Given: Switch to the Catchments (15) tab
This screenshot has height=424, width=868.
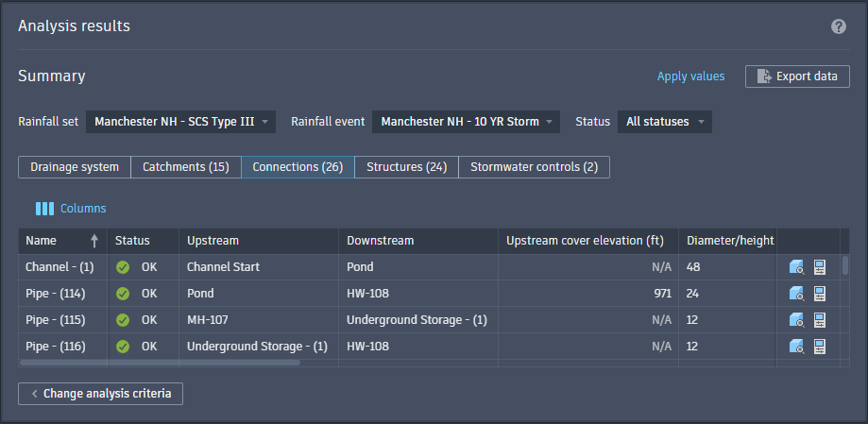Looking at the screenshot, I should point(186,167).
